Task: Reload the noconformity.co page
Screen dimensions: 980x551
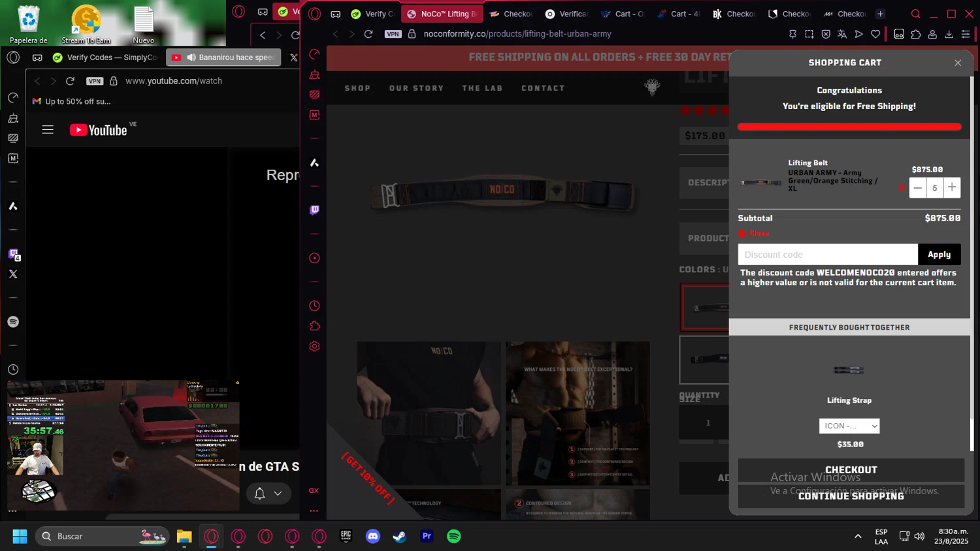Action: (x=368, y=34)
